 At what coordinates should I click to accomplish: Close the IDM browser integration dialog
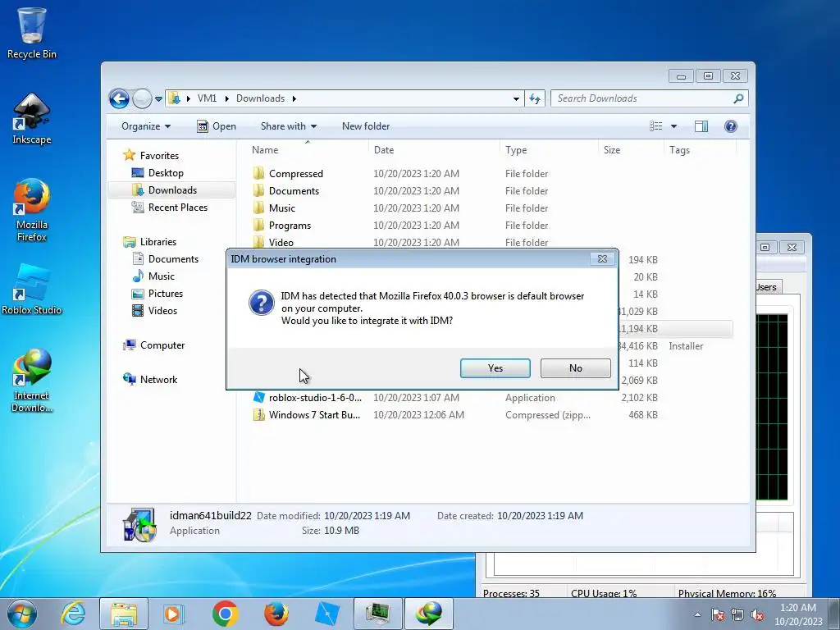[602, 258]
